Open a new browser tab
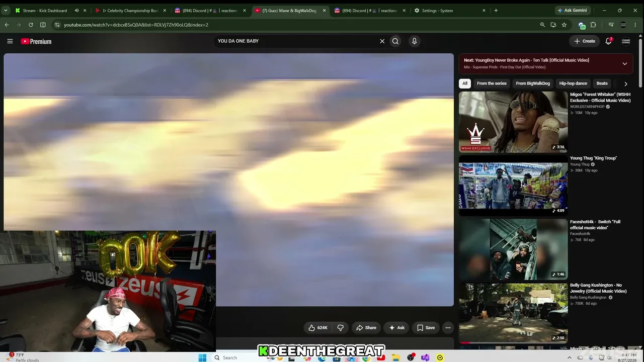 coord(496,10)
